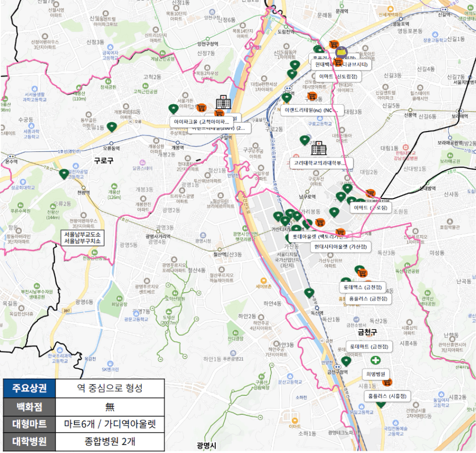Select the green star marker beside 금천구청역
This screenshot has height=453, width=476.
[346, 361]
